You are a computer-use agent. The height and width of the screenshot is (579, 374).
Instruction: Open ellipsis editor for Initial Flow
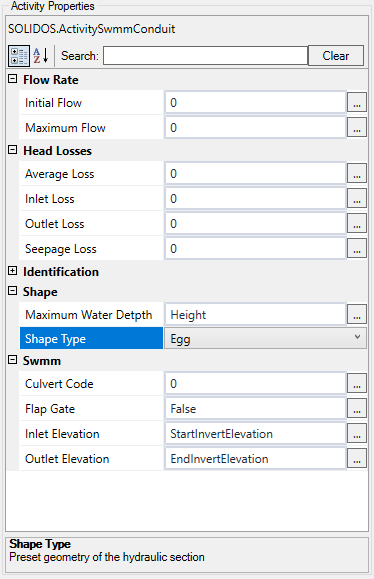357,102
